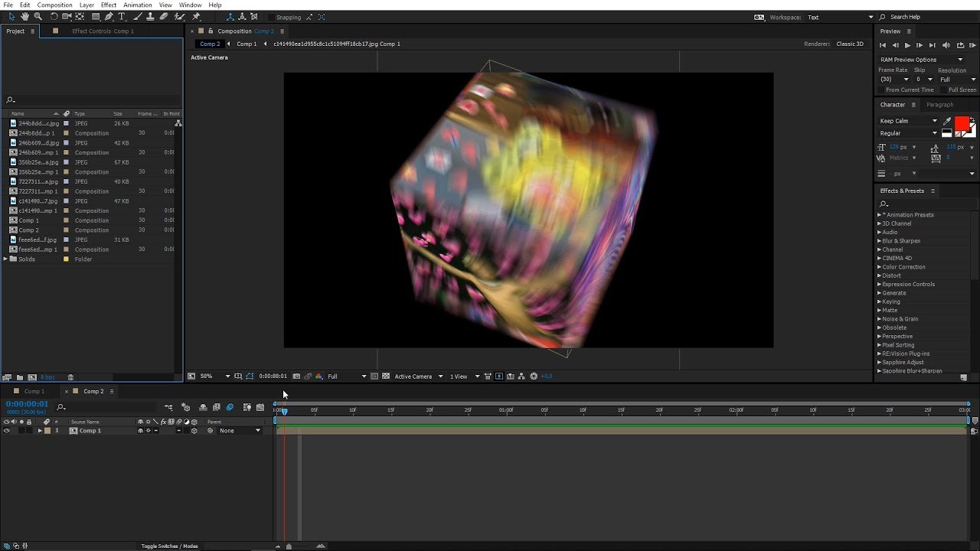Click the red fill color swatch
The width and height of the screenshot is (980, 551).
point(962,124)
